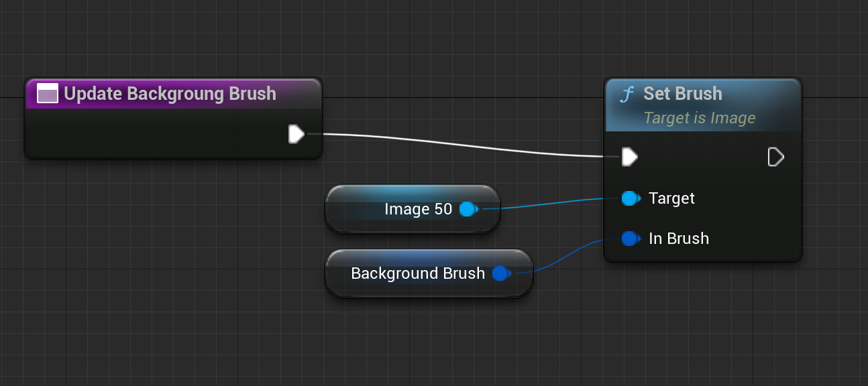Click empty graph area to deselect nodes

click(168, 302)
